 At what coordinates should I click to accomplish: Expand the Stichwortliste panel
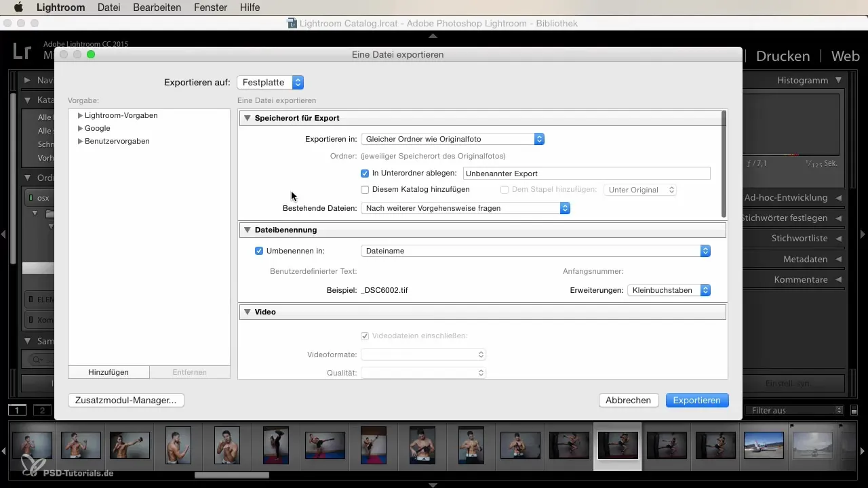pos(839,239)
